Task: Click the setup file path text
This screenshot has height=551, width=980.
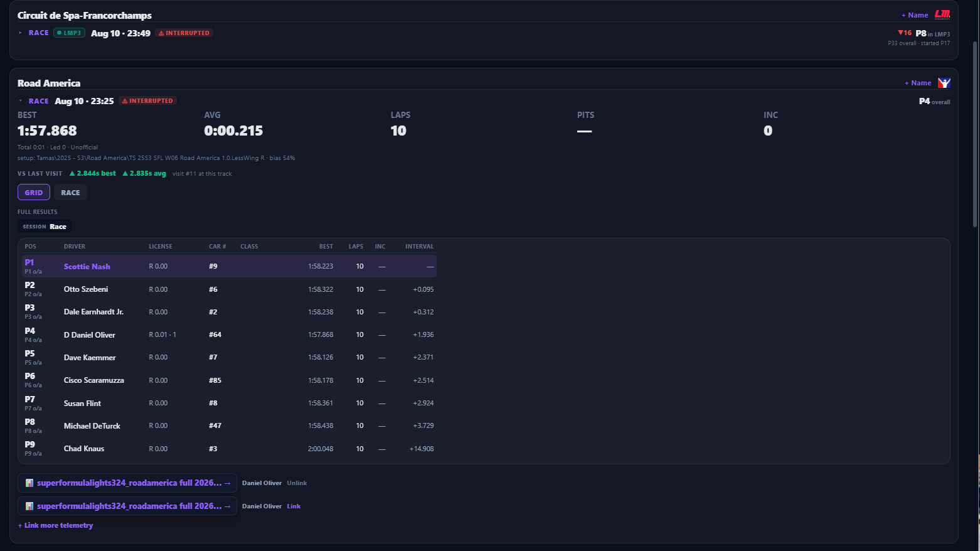Action: pos(156,158)
